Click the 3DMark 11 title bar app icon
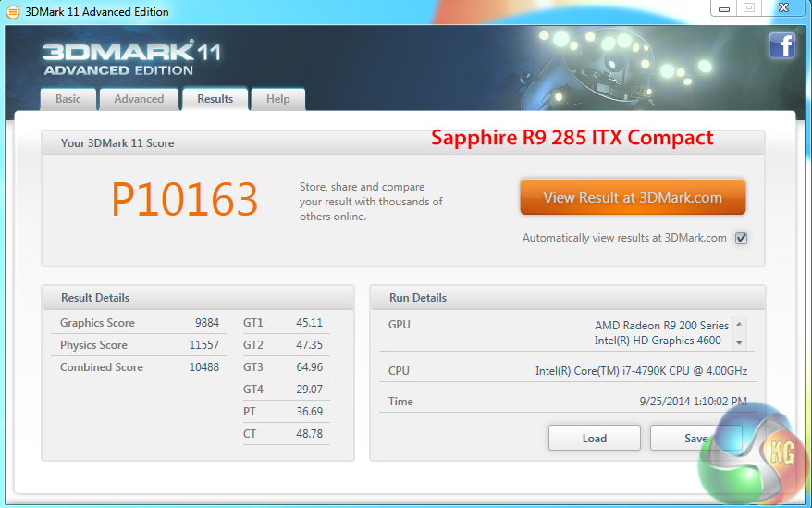Viewport: 812px width, 508px height. click(x=12, y=11)
